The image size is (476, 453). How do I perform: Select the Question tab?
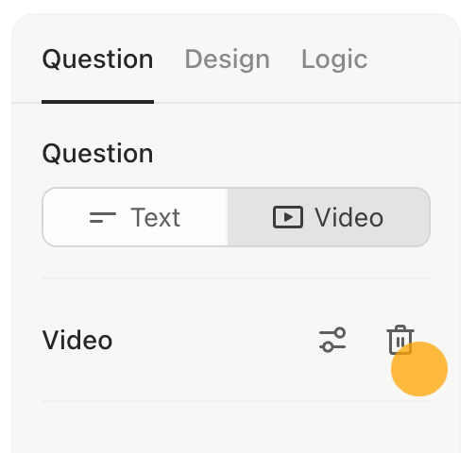pos(97,59)
